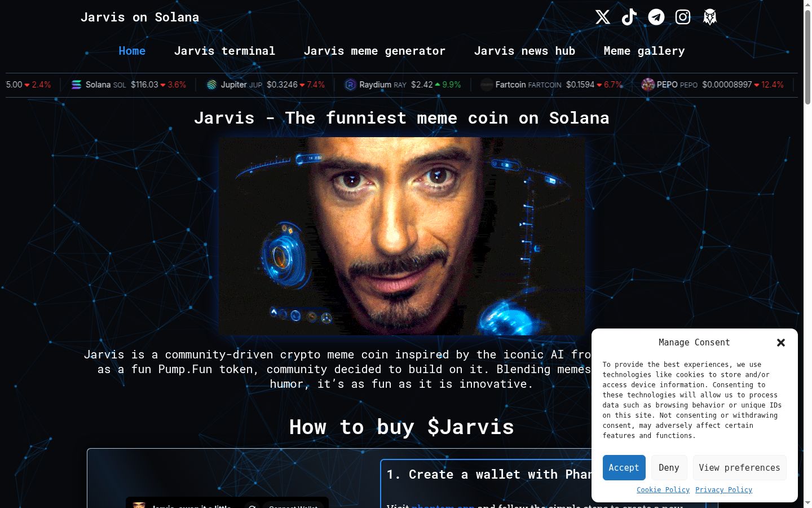Screen dimensions: 812x508
Task: Click the page vertical scrollbar thumb
Action: [x=807, y=56]
